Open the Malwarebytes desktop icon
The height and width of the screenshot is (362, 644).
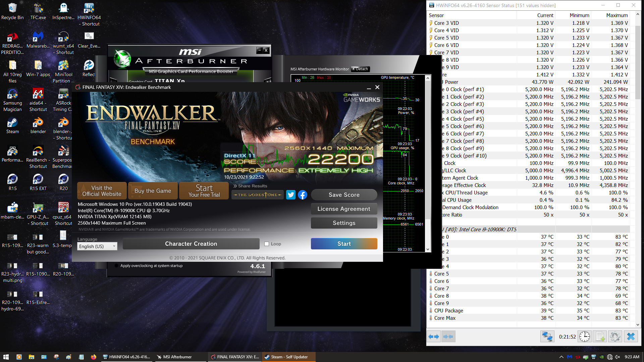[38, 40]
